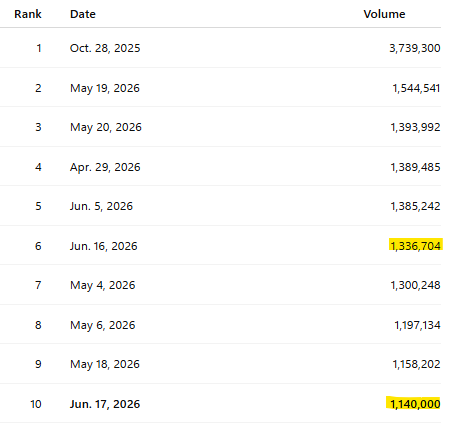Click rank number 4 in Apr. 29 row
Viewport: 471px width, 428px height.
[38, 167]
